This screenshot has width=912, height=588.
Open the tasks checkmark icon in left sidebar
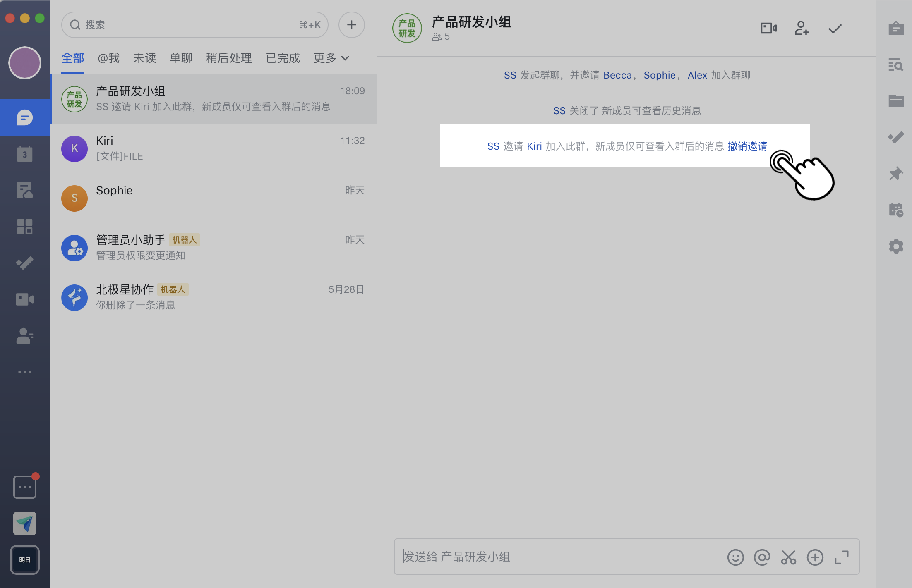pos(25,263)
